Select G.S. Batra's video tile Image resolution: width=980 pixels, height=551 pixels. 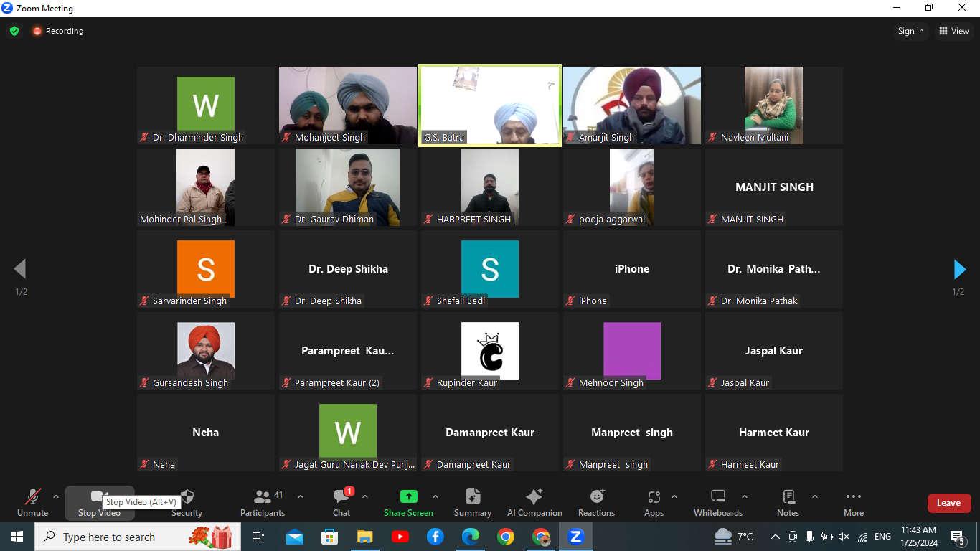(x=490, y=105)
